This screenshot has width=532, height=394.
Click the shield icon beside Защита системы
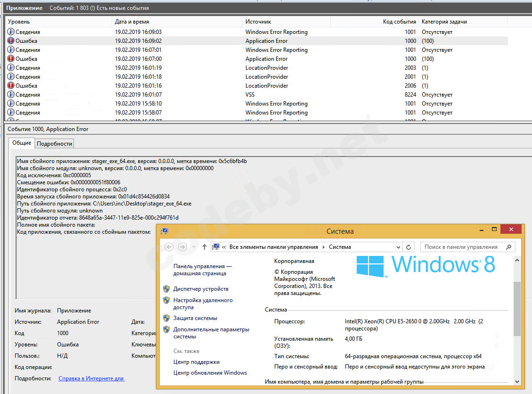pyautogui.click(x=166, y=318)
